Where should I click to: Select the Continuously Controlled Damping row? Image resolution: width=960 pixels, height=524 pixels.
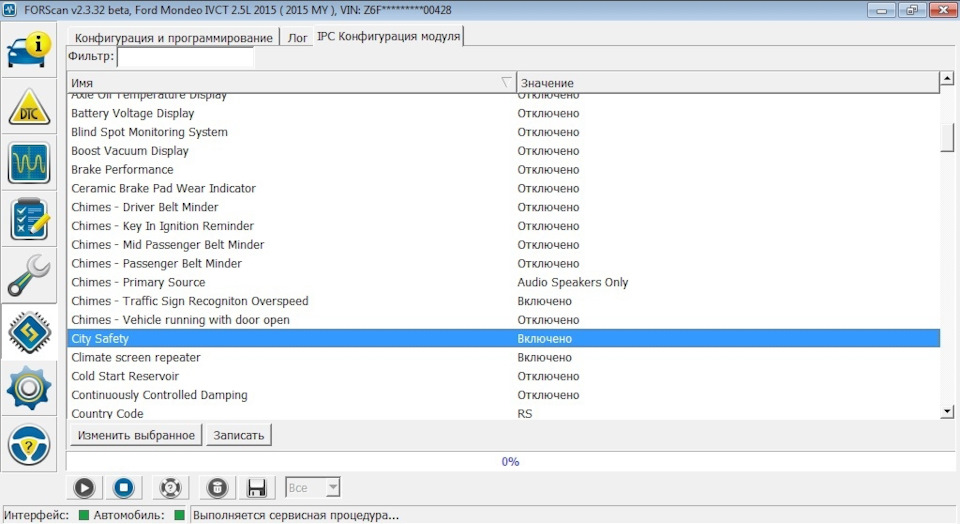[x=503, y=395]
